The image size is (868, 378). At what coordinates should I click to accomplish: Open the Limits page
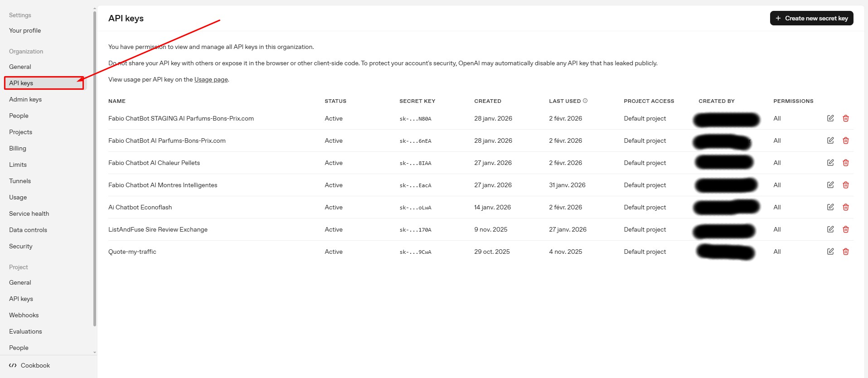tap(18, 165)
